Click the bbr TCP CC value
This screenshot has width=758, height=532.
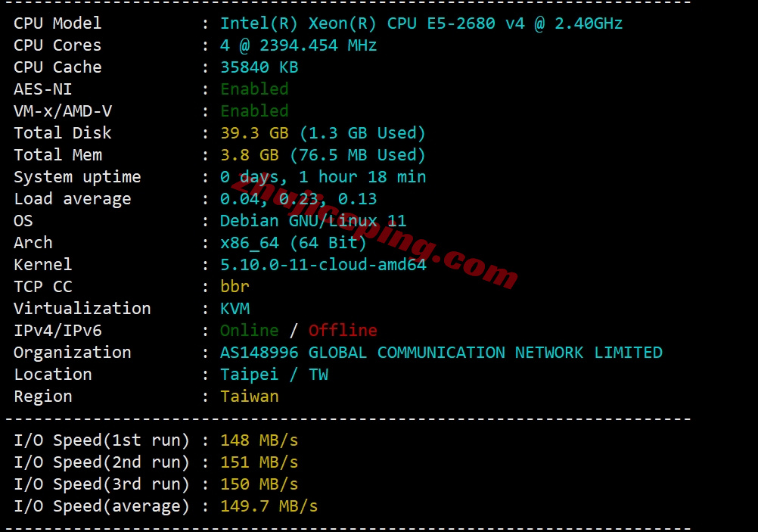coord(235,287)
